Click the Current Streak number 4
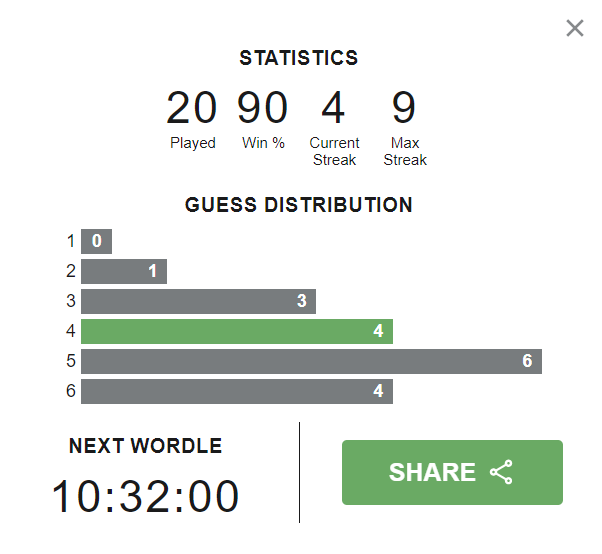The height and width of the screenshot is (554, 602). point(334,108)
